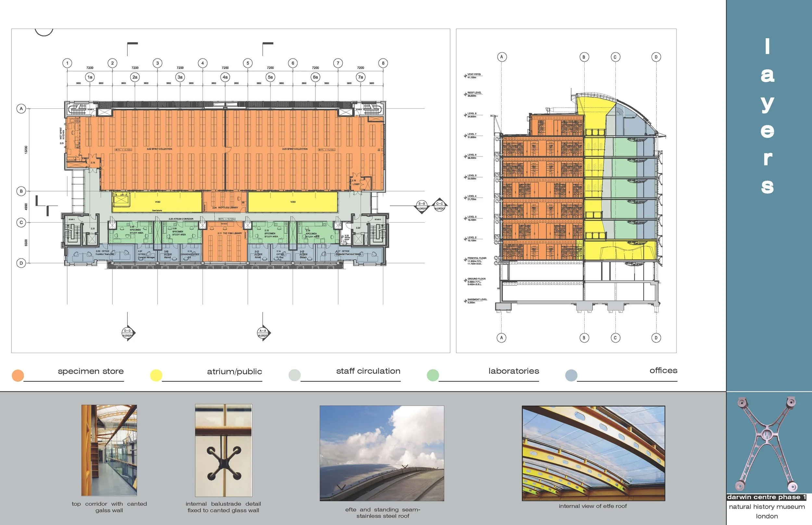
Task: Click grid bubble 8 on floor plan
Action: [x=383, y=63]
